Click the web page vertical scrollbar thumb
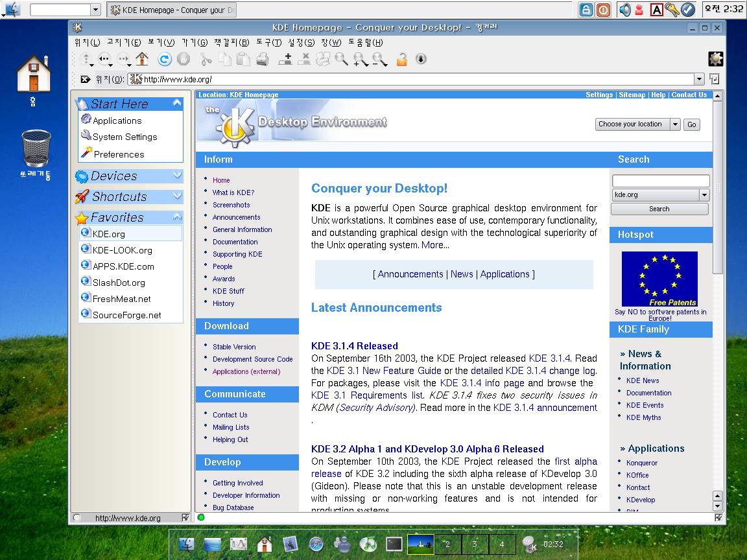 717,188
